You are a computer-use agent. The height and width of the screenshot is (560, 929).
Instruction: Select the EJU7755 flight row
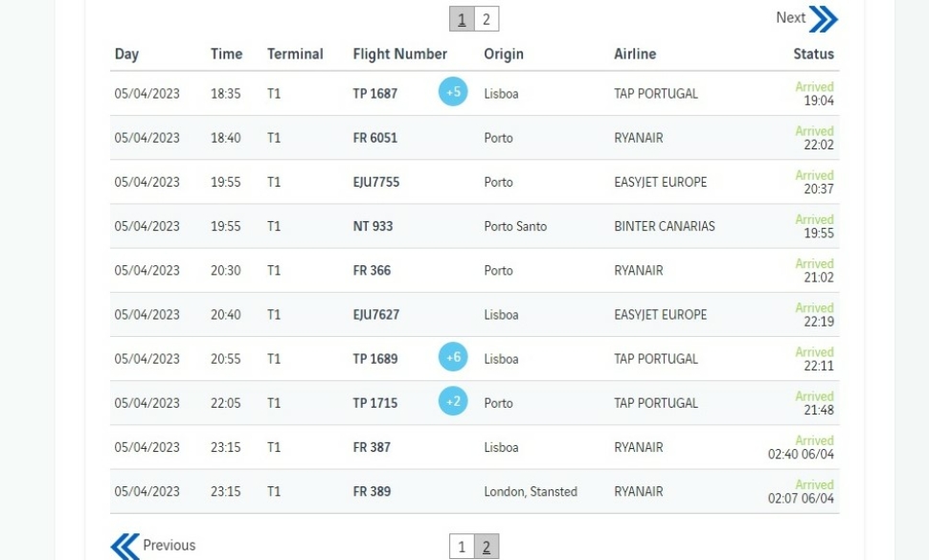click(475, 182)
